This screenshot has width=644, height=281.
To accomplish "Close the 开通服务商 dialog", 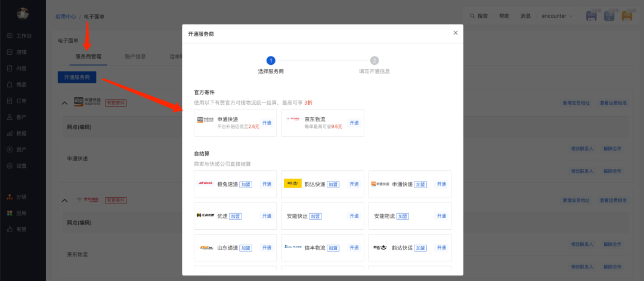I will (455, 33).
